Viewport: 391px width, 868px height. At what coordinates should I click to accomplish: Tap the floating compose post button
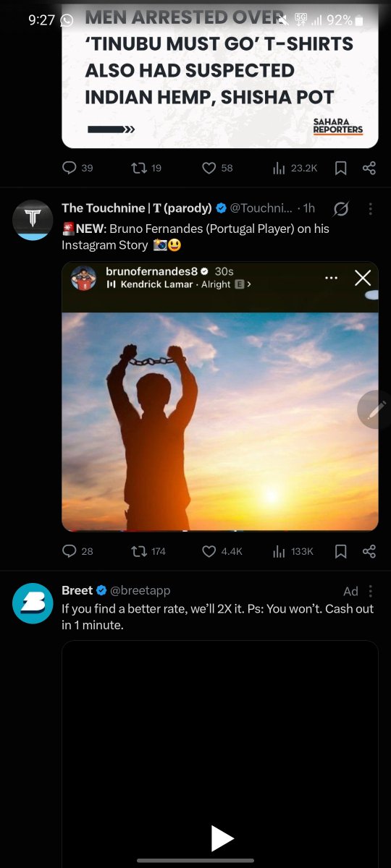click(x=376, y=409)
